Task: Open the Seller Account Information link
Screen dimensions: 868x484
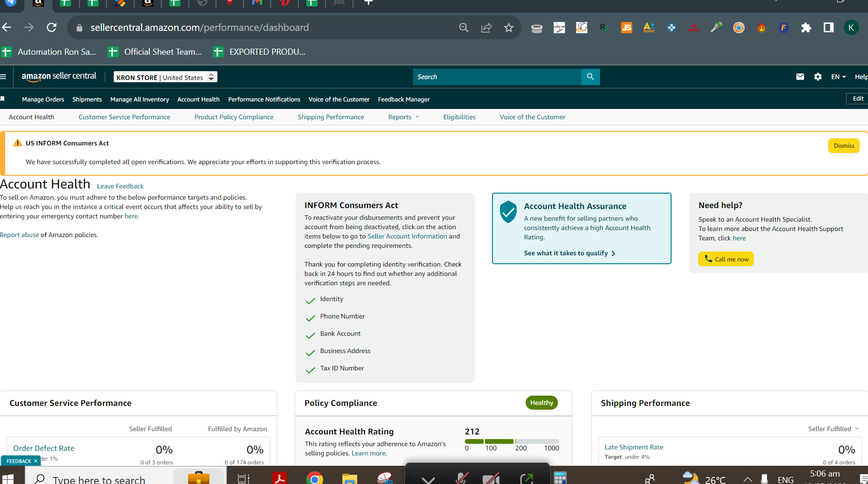Action: tap(407, 236)
